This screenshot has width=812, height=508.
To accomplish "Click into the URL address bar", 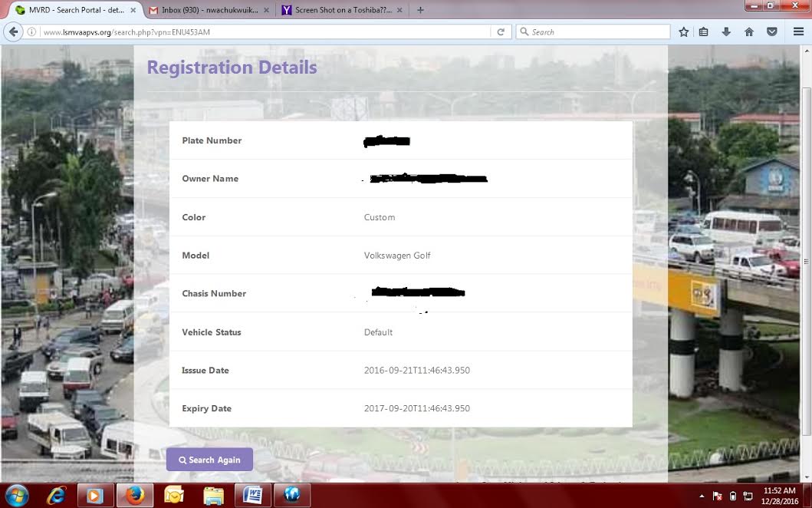I will [x=261, y=32].
